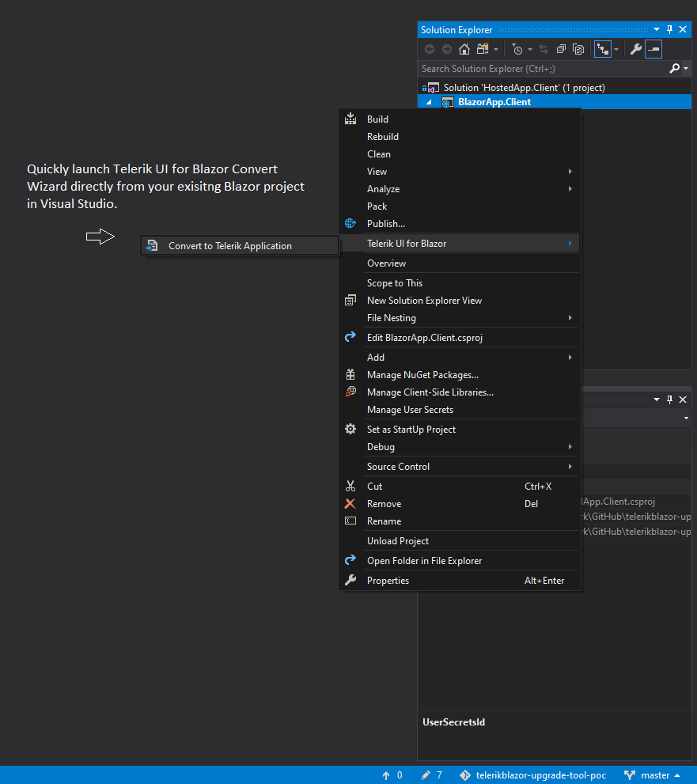Click the Back navigation arrow in Solution Explorer
Image resolution: width=697 pixels, height=784 pixels.
click(x=430, y=49)
